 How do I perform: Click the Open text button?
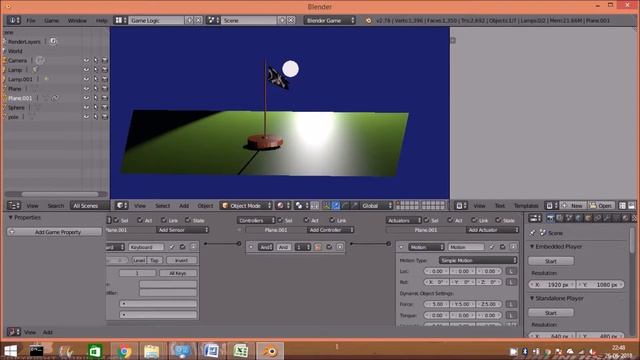[x=601, y=206]
